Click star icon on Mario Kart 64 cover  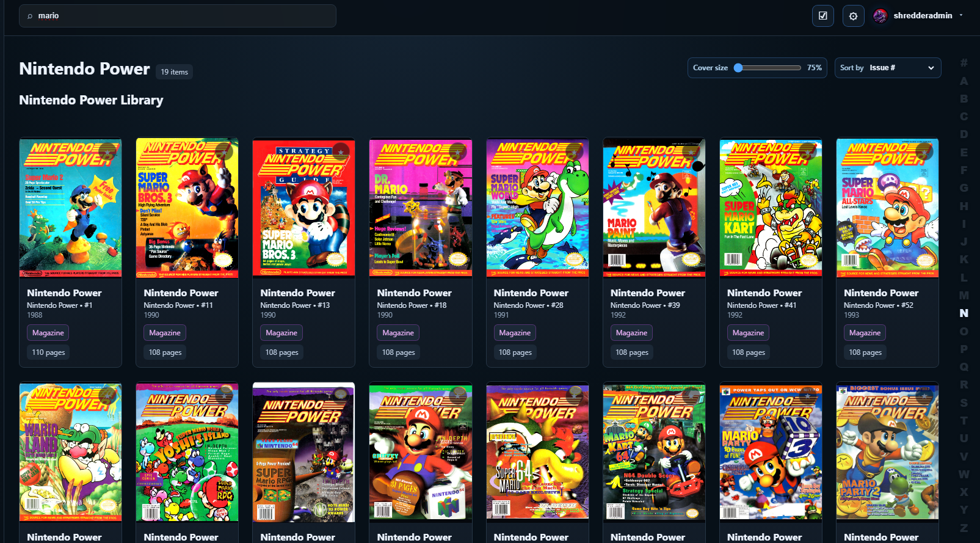point(691,396)
